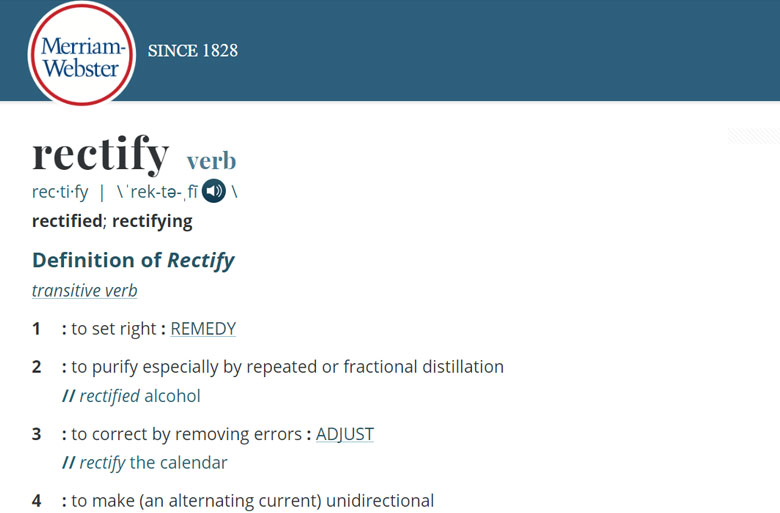Play the rectify pronunciation audio
This screenshot has width=780, height=513.
click(214, 191)
